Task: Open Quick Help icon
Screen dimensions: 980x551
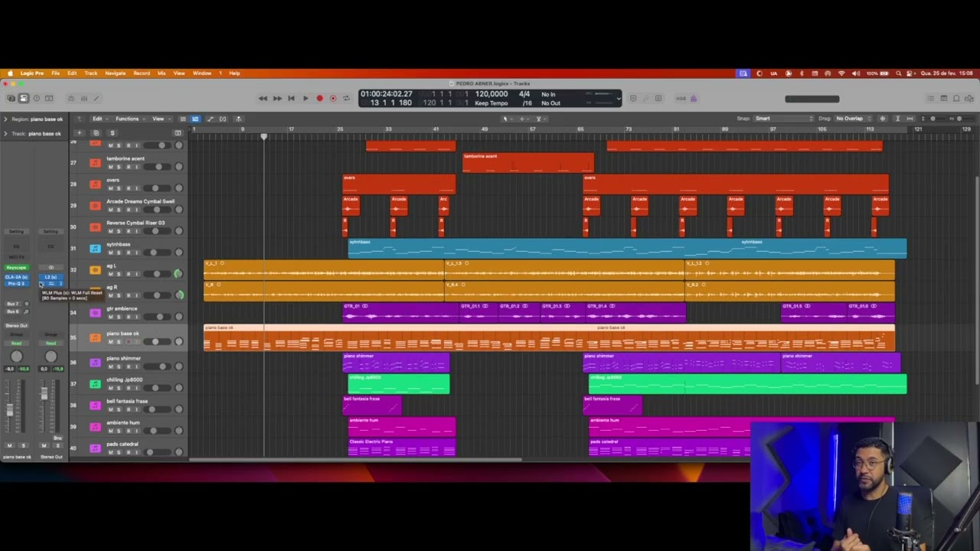Action: [36, 98]
